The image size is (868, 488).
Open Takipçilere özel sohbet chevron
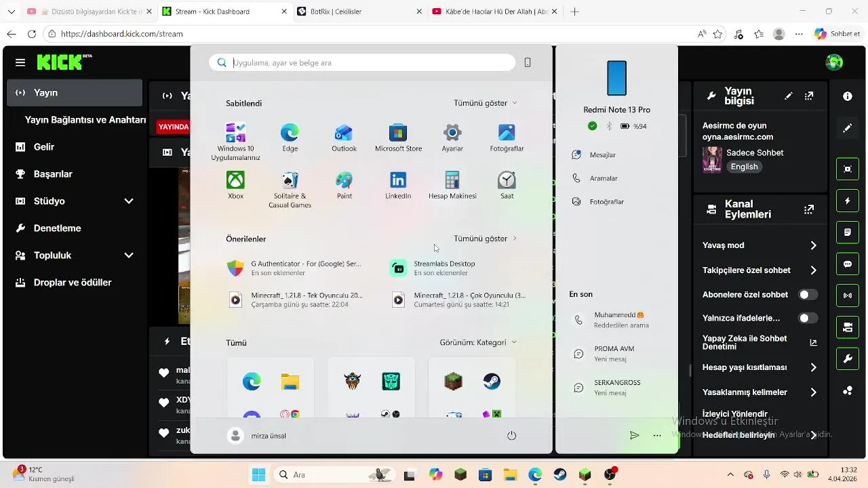(813, 270)
